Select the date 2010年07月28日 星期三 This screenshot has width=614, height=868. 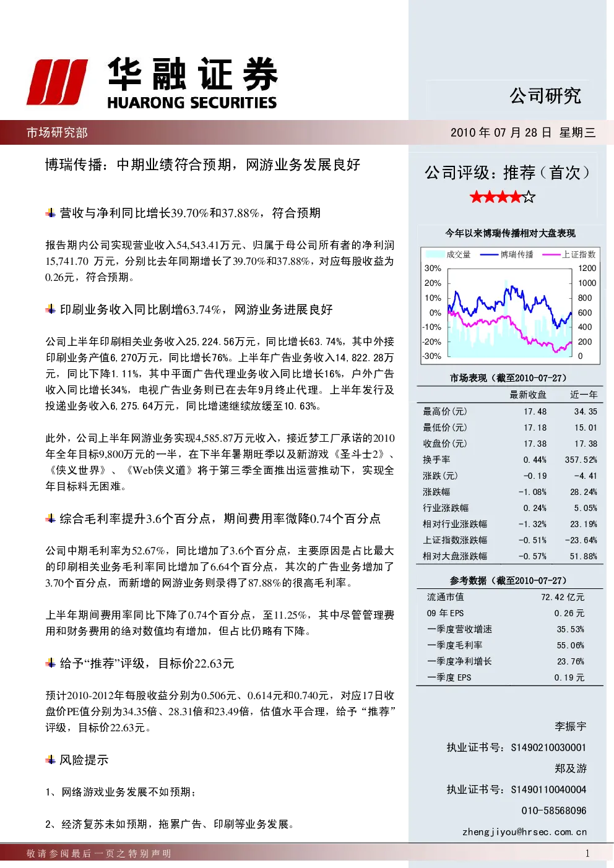point(523,132)
